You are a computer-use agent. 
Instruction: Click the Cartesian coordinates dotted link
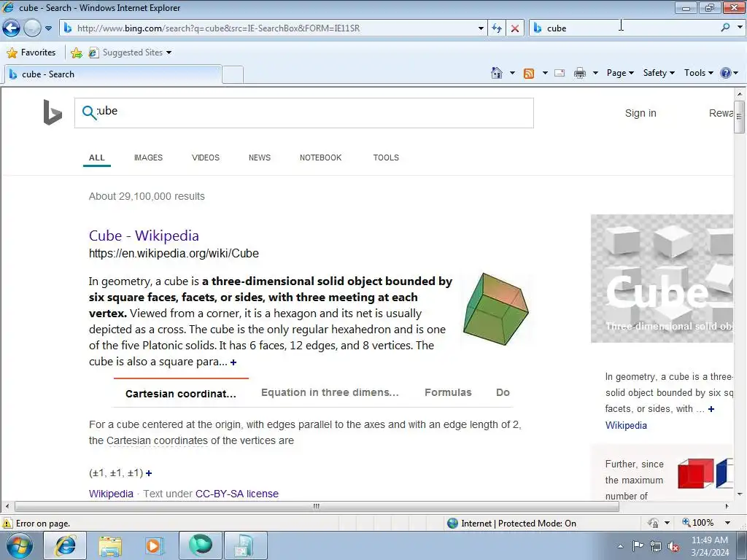[158, 440]
